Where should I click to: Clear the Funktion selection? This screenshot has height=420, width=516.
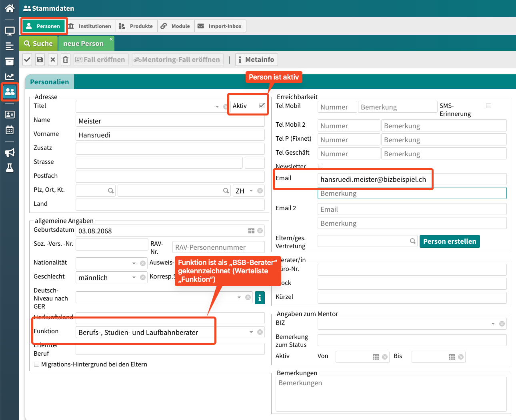click(x=260, y=332)
